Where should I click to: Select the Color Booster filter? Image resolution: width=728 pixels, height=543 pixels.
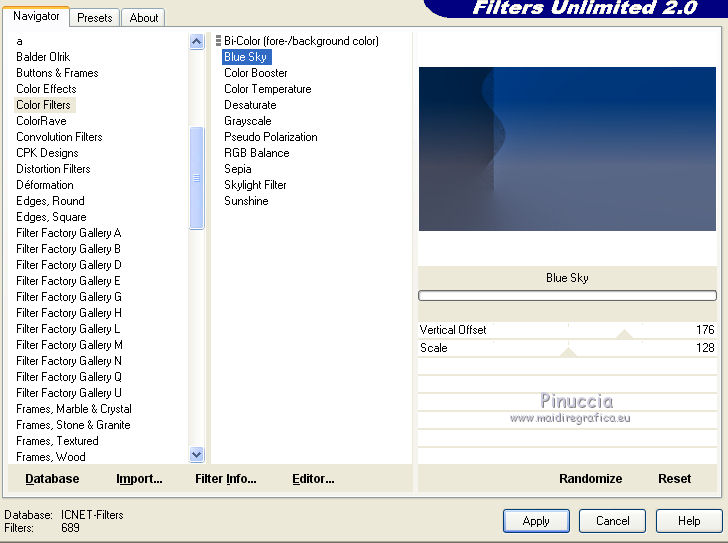tap(256, 73)
